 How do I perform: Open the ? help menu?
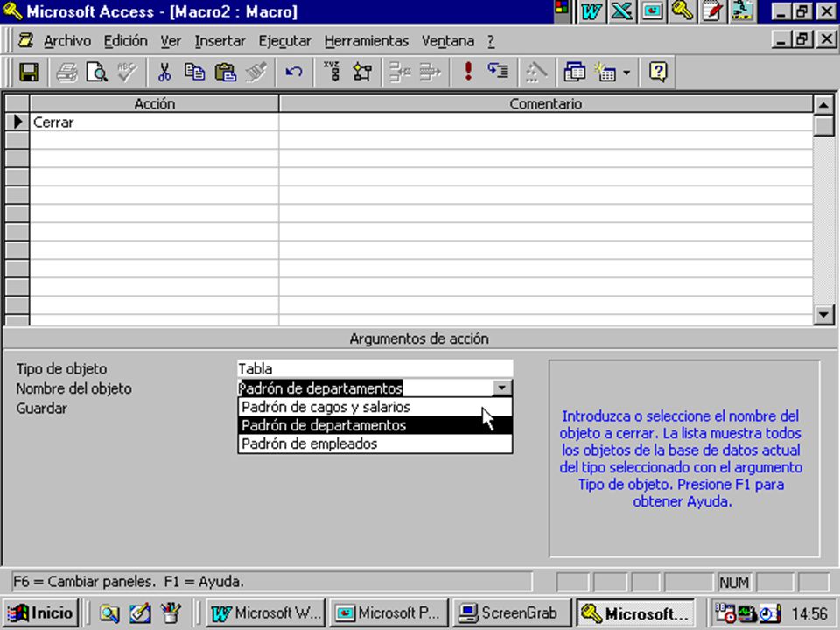point(491,41)
